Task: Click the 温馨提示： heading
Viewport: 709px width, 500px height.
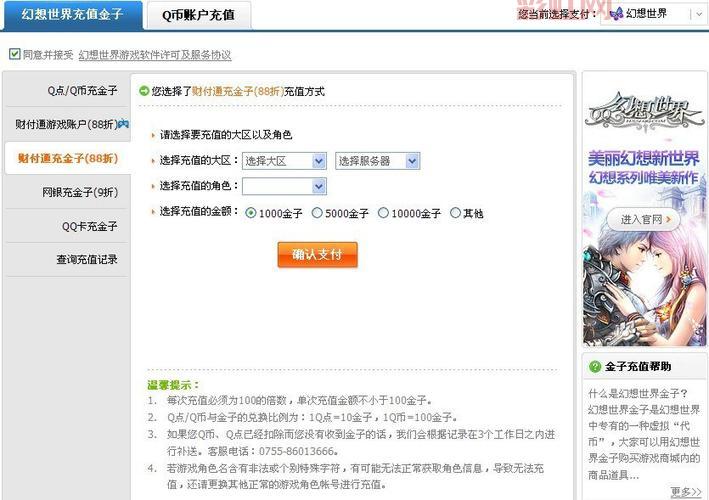Action: click(173, 385)
